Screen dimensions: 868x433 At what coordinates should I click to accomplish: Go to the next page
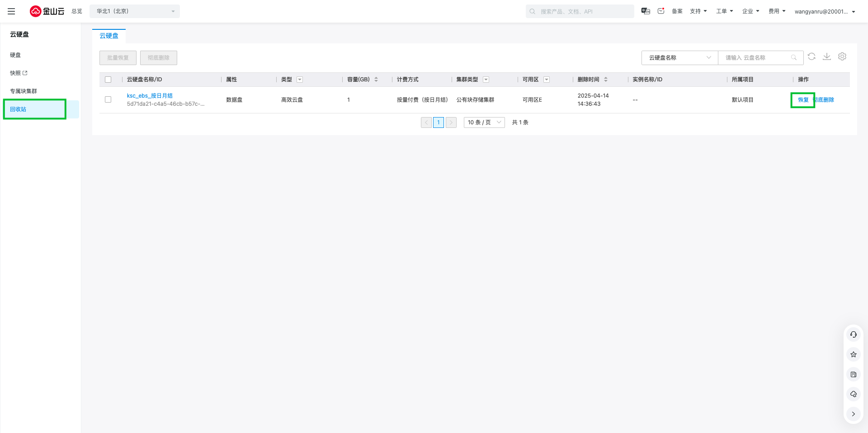coord(451,122)
